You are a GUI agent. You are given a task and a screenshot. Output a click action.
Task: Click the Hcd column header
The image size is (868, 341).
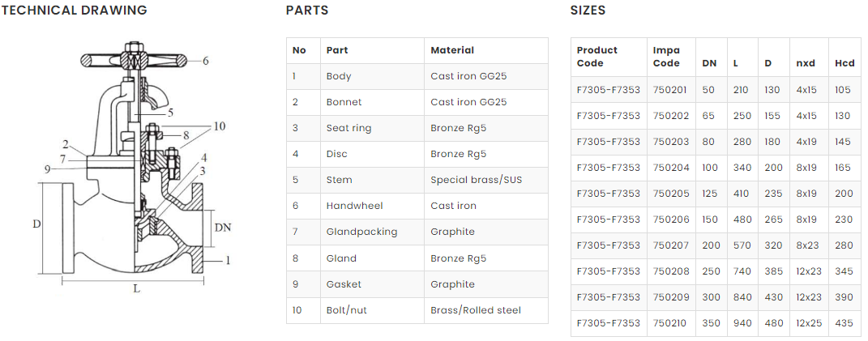844,63
